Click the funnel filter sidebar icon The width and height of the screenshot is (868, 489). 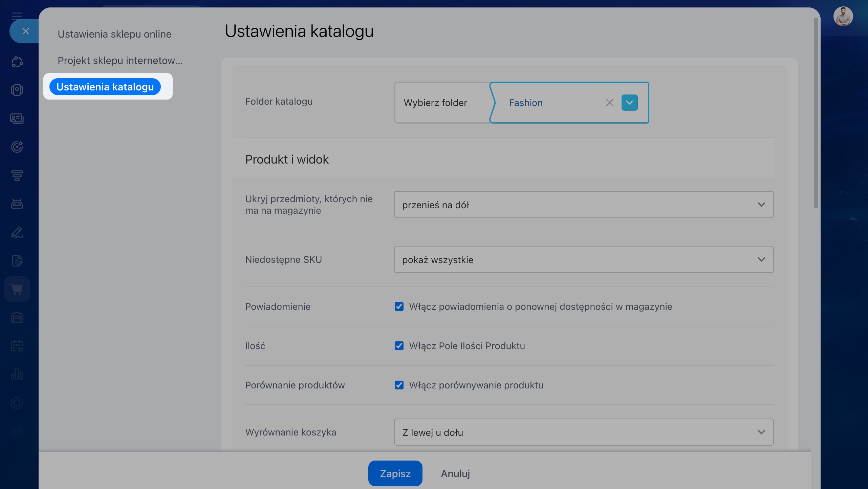pyautogui.click(x=17, y=175)
